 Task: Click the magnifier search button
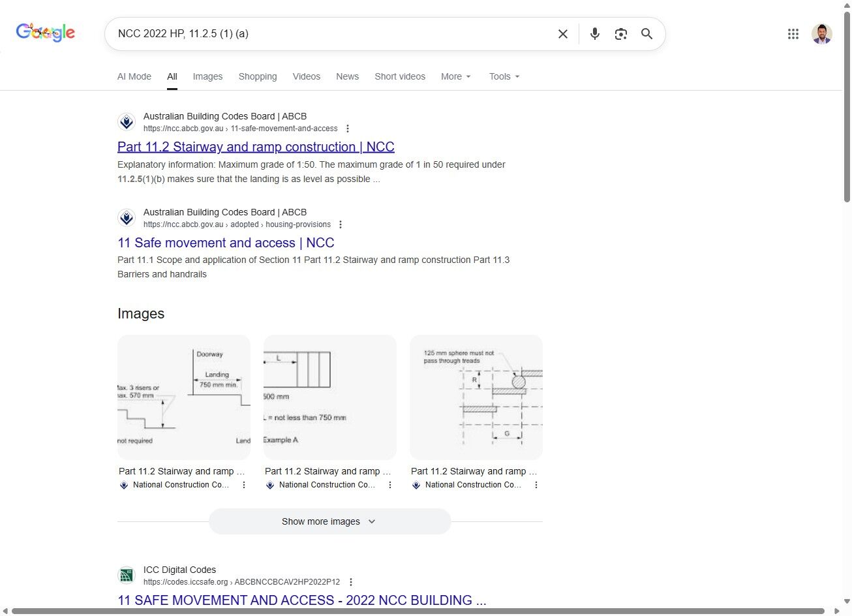coord(647,34)
